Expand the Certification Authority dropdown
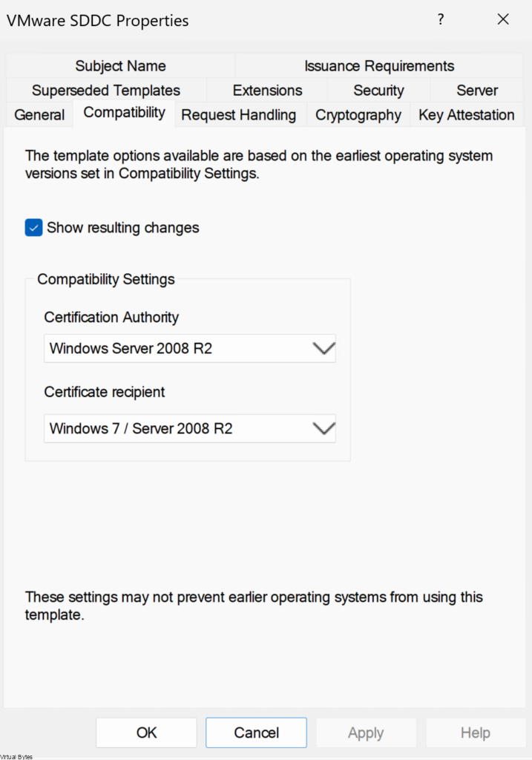This screenshot has height=760, width=532. pos(189,348)
